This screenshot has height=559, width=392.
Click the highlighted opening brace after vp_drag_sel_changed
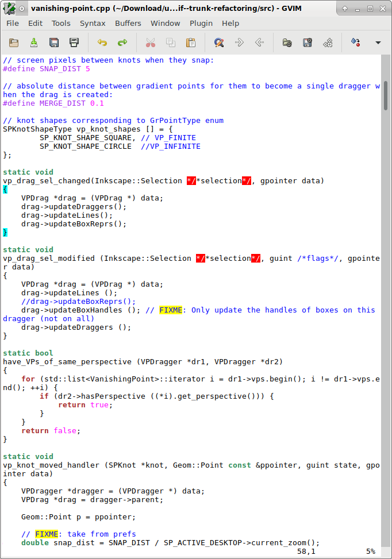5,190
